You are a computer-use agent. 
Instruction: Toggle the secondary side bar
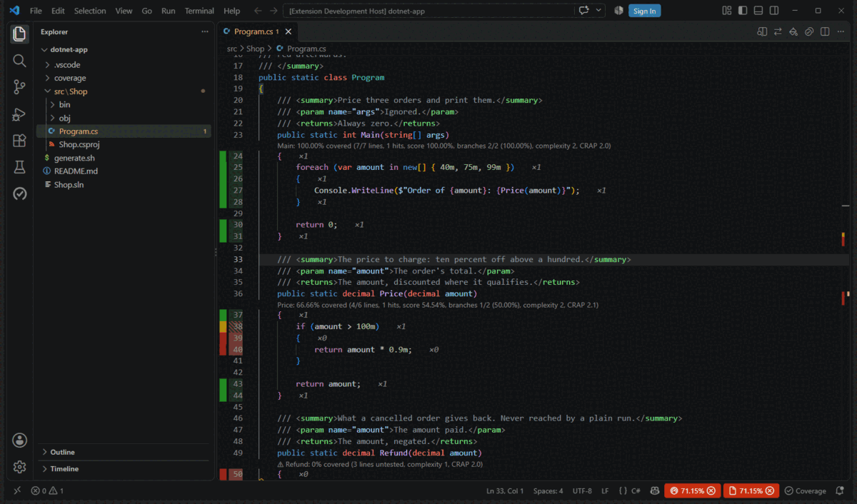[x=774, y=11]
